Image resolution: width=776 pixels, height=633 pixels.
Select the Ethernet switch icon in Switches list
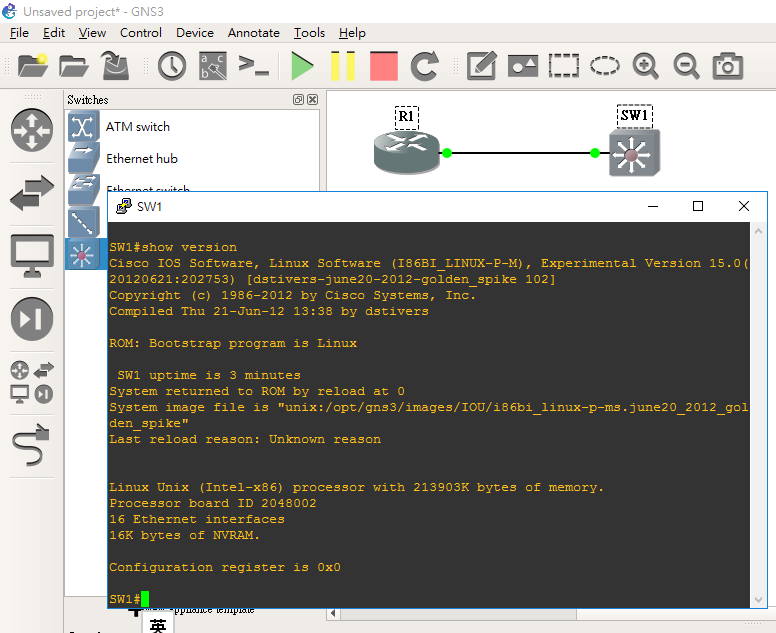(x=84, y=190)
